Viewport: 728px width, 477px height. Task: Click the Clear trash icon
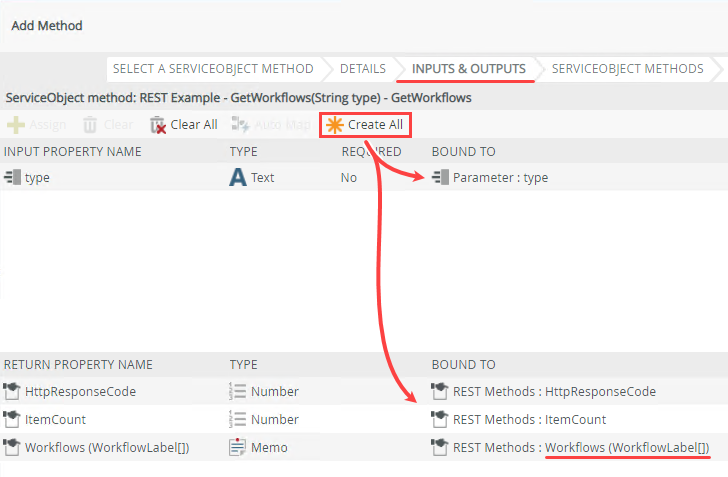tap(90, 125)
